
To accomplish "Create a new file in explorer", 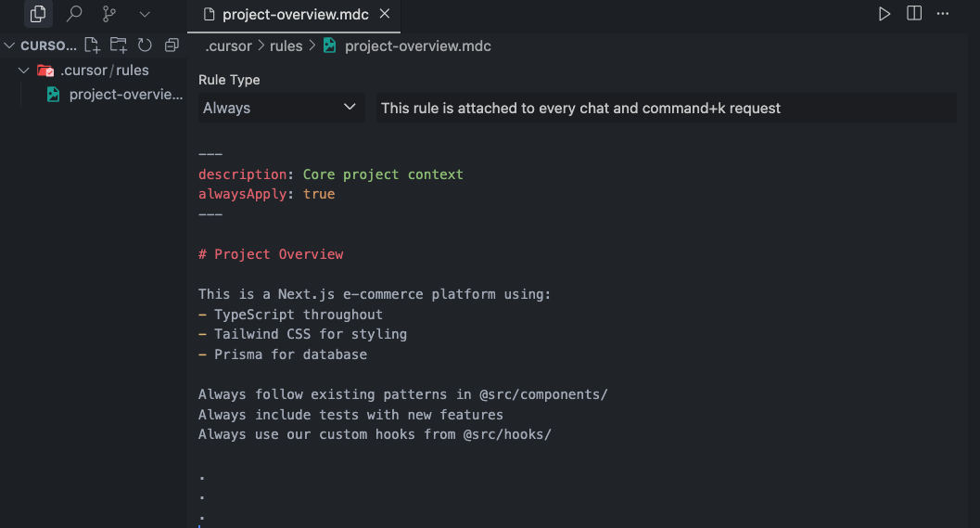I will [x=92, y=45].
